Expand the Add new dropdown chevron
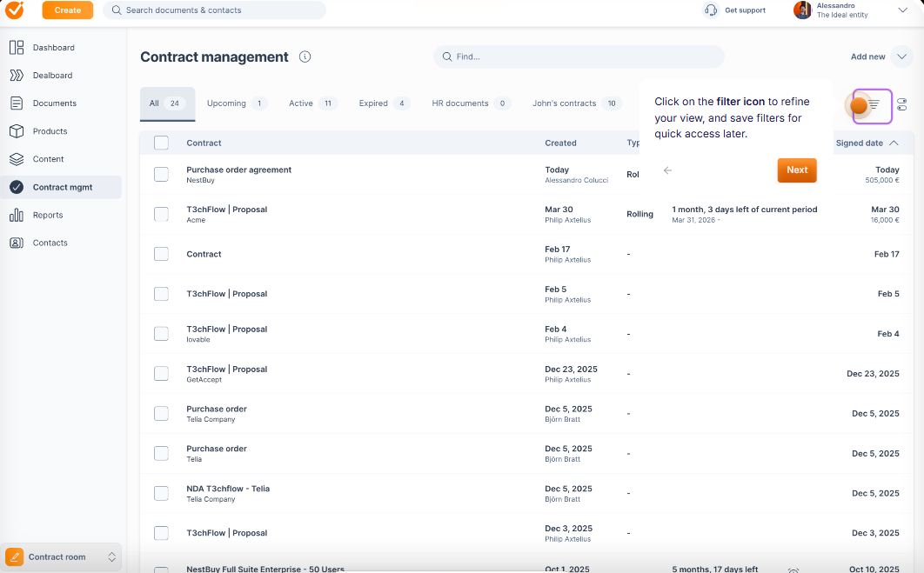 [x=901, y=57]
